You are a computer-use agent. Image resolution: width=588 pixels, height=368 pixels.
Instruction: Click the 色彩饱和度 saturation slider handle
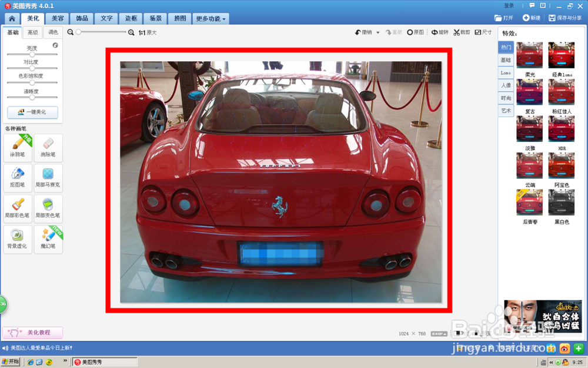coord(32,82)
